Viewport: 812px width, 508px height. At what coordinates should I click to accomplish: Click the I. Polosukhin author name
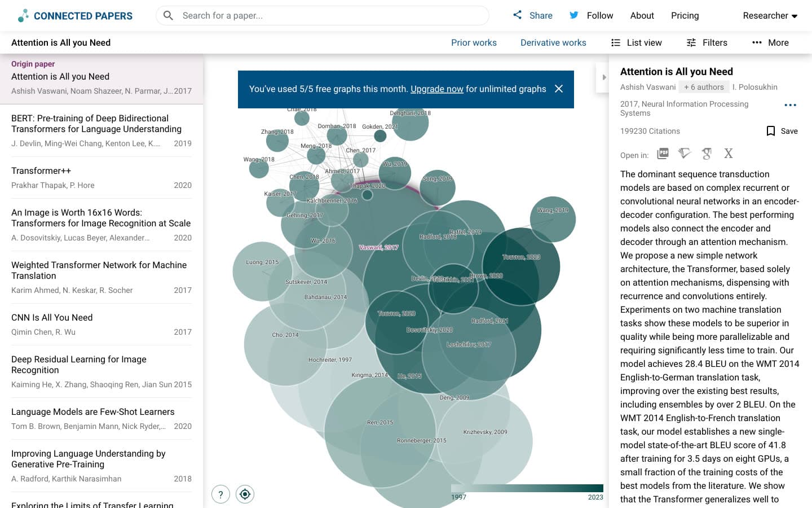coord(754,87)
